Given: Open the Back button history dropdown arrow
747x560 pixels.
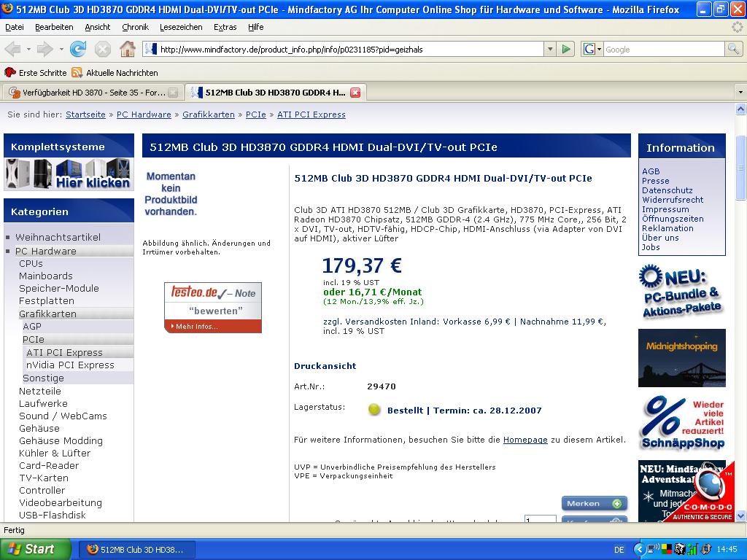Looking at the screenshot, I should [x=28, y=49].
